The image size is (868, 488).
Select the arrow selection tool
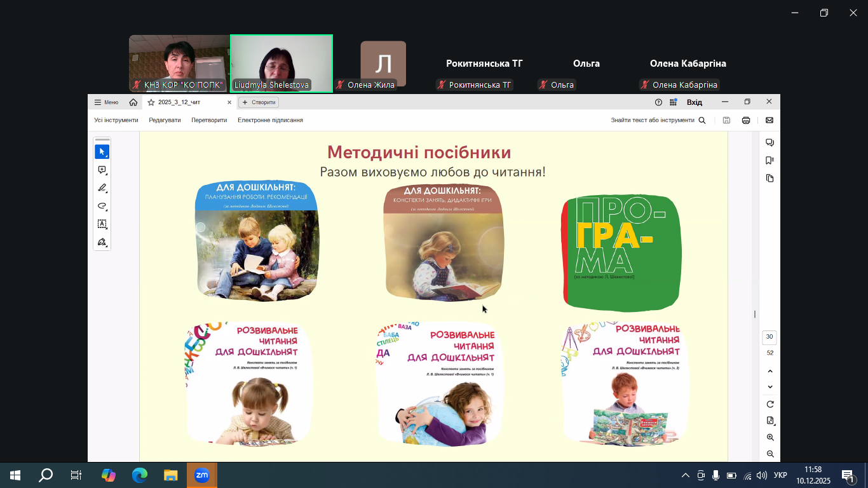(102, 152)
